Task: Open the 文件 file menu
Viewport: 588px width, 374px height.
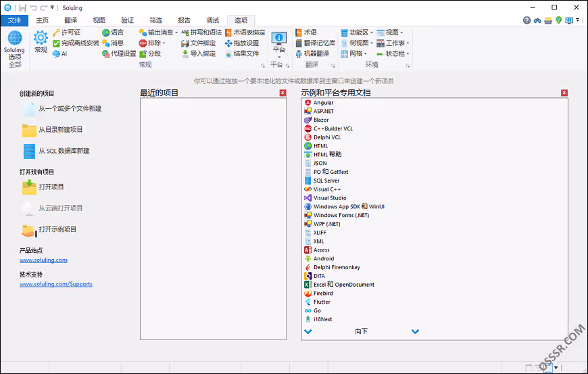Action: coord(14,20)
